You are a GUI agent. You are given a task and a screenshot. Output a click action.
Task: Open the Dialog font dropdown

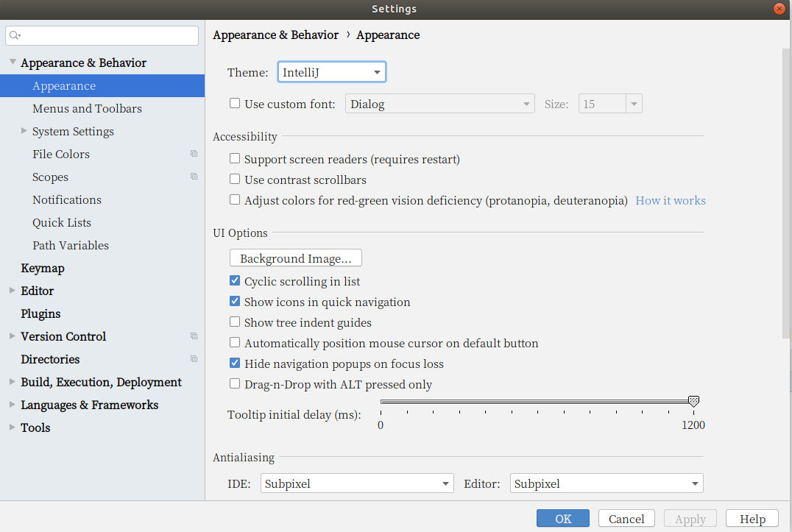coord(440,104)
